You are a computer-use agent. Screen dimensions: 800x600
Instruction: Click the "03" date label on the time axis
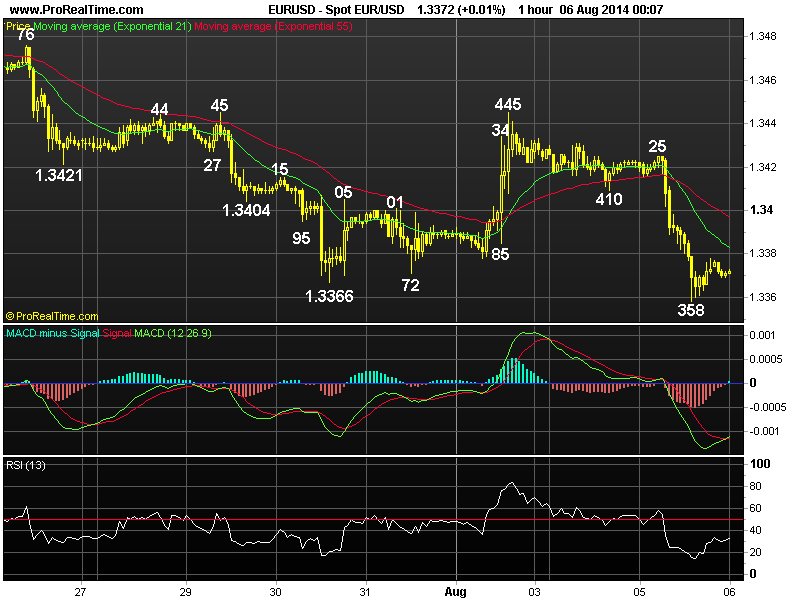(535, 592)
